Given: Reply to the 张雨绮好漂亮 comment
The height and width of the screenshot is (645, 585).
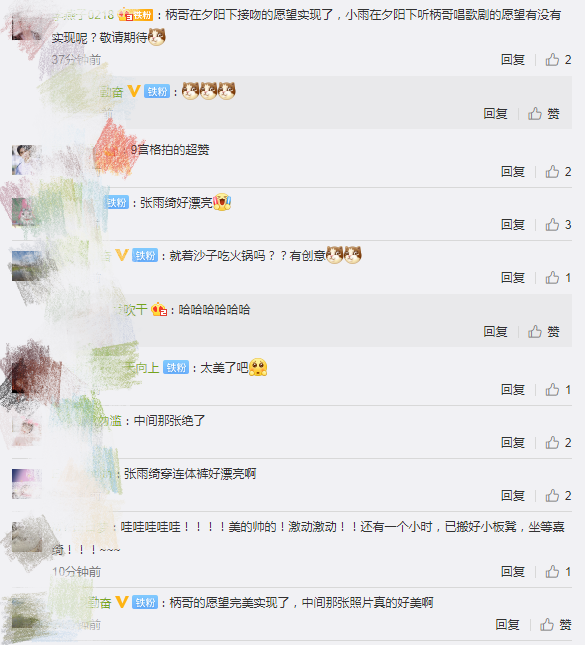Looking at the screenshot, I should [513, 225].
